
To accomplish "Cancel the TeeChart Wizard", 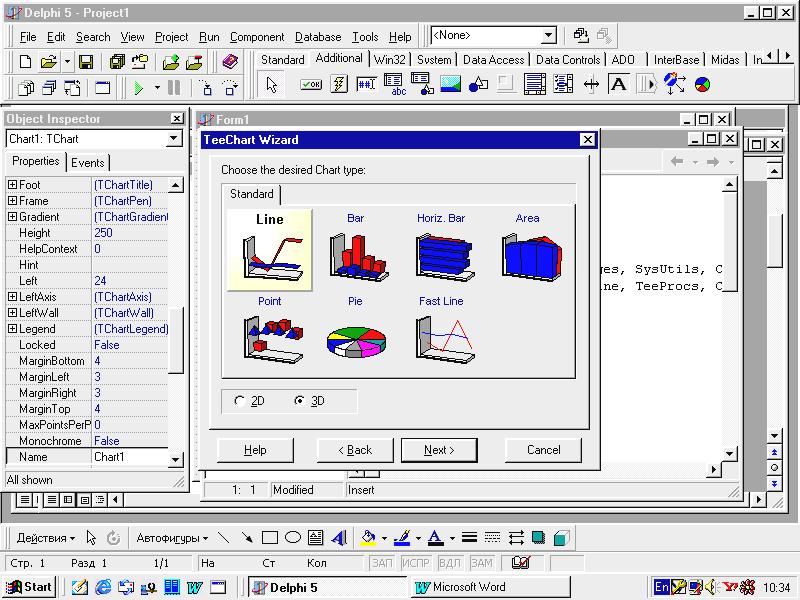I will click(543, 450).
